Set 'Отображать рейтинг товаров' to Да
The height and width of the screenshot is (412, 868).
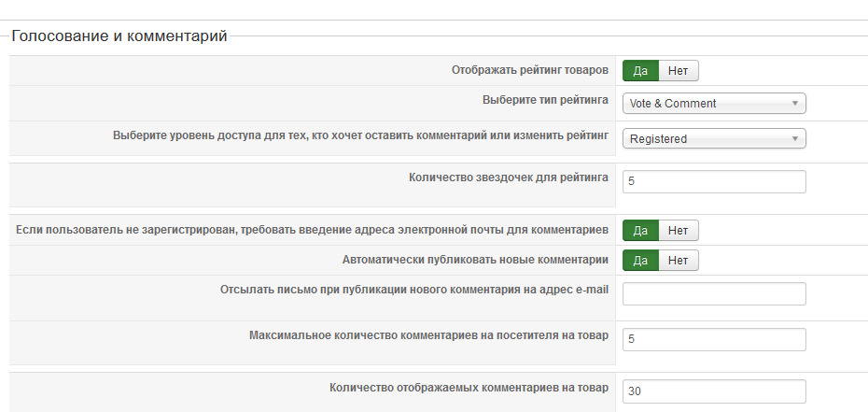click(x=640, y=71)
